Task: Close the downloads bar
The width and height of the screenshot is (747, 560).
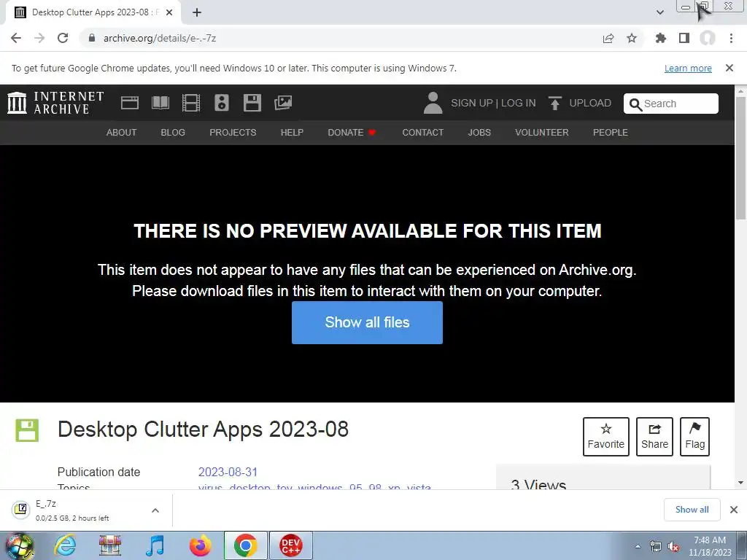Action: pos(734,510)
